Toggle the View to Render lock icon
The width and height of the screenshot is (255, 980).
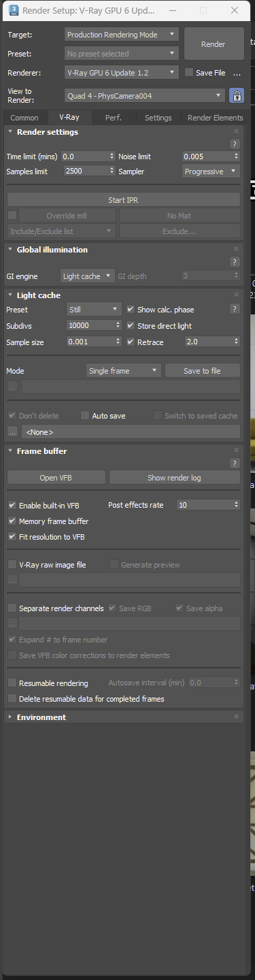236,95
